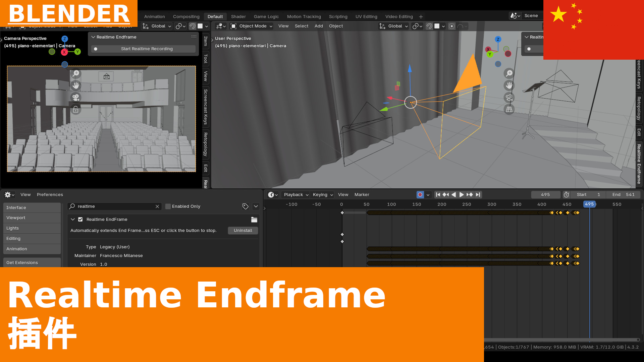Viewport: 644px width, 362px height.
Task: Switch to Compositing workspace tab
Action: (186, 17)
